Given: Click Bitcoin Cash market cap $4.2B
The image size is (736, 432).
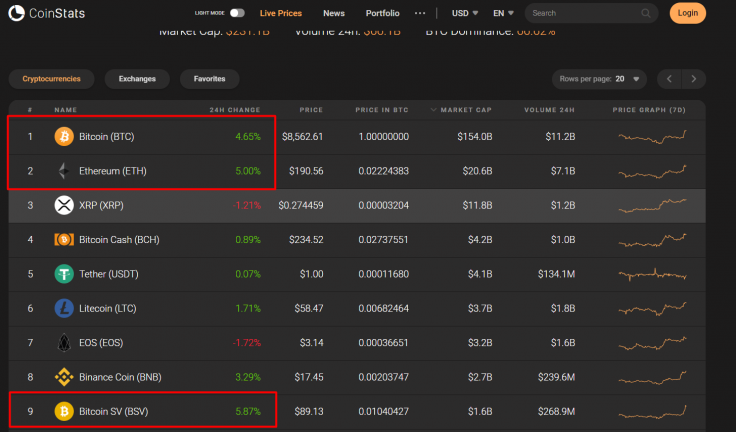Looking at the screenshot, I should pyautogui.click(x=480, y=239).
